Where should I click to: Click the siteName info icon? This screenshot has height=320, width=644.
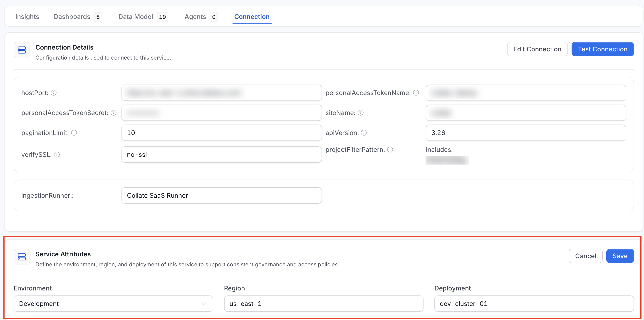(x=361, y=113)
